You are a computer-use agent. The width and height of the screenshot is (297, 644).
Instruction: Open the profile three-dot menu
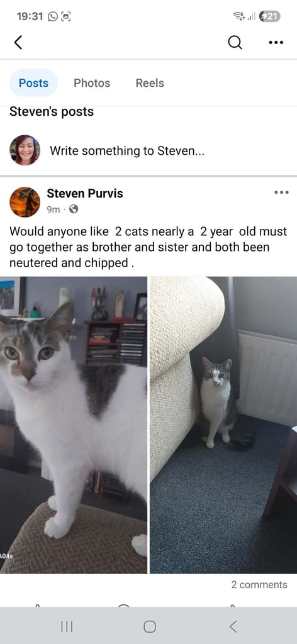[x=276, y=42]
